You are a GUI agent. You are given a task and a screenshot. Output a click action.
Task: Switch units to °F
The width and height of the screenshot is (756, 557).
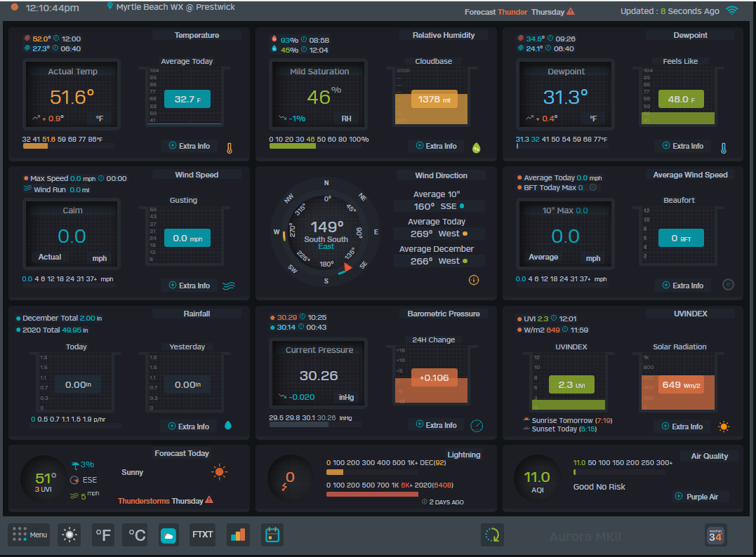(x=103, y=535)
